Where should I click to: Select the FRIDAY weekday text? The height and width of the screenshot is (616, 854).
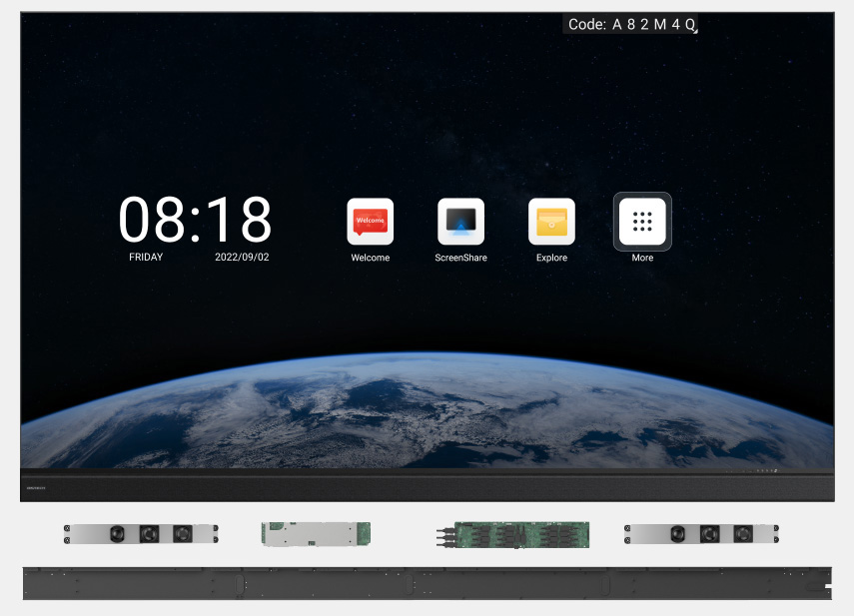tap(146, 257)
